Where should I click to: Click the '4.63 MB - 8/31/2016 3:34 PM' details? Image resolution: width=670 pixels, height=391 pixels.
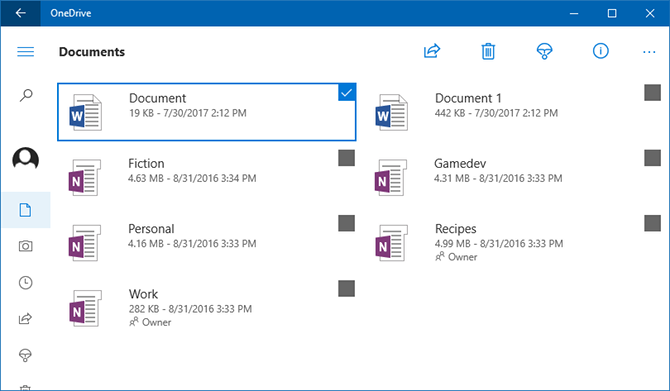point(192,178)
